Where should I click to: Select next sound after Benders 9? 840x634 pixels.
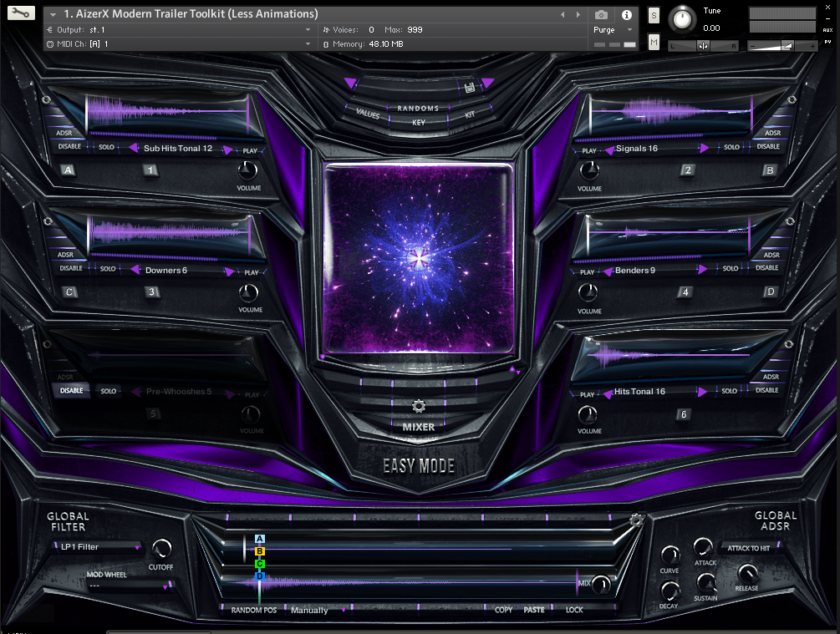point(703,270)
